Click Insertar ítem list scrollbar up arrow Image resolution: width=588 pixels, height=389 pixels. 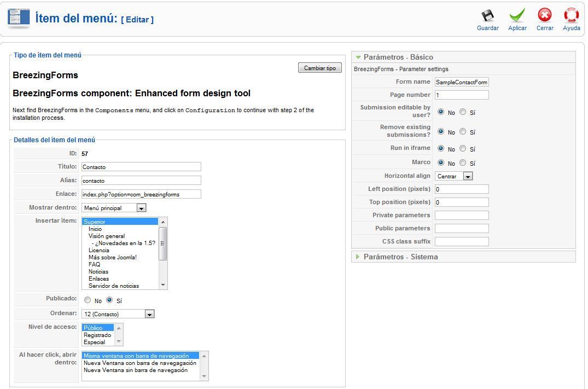click(x=163, y=222)
